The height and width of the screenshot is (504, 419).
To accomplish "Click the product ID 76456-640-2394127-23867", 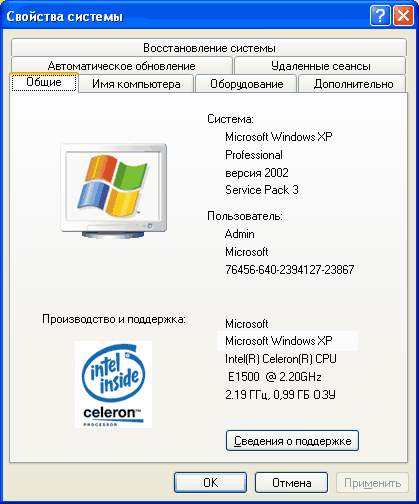I will click(289, 269).
